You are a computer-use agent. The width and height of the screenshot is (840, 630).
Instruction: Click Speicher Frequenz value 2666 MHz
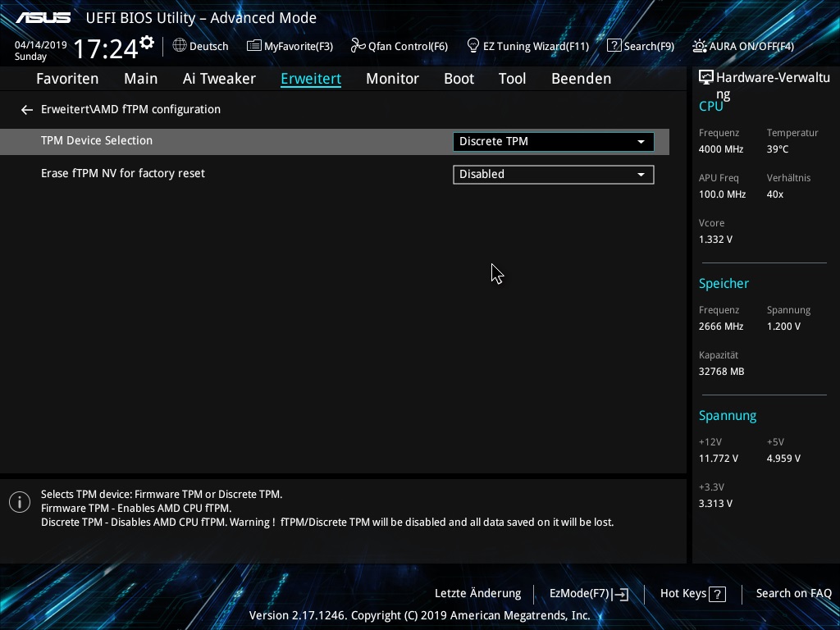coord(721,326)
